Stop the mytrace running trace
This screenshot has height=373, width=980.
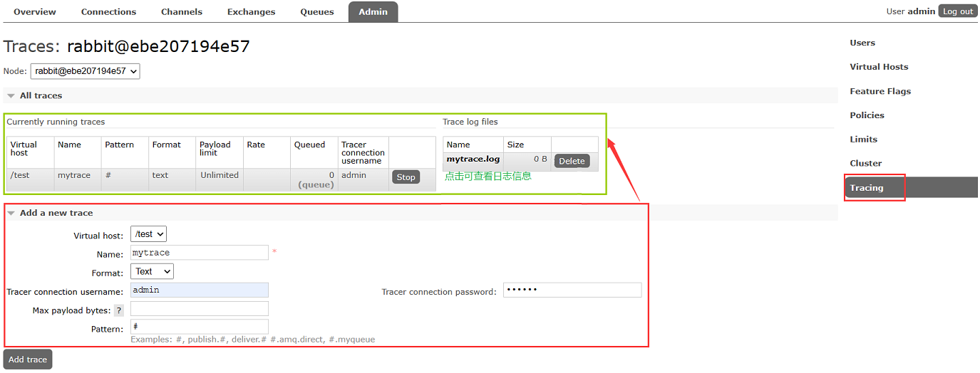coord(406,177)
